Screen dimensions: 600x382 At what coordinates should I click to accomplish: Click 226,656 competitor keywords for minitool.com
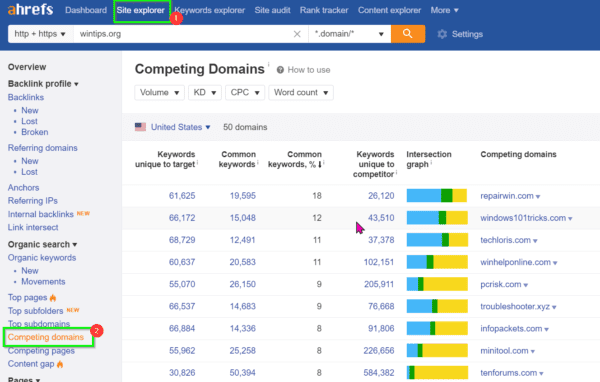379,351
